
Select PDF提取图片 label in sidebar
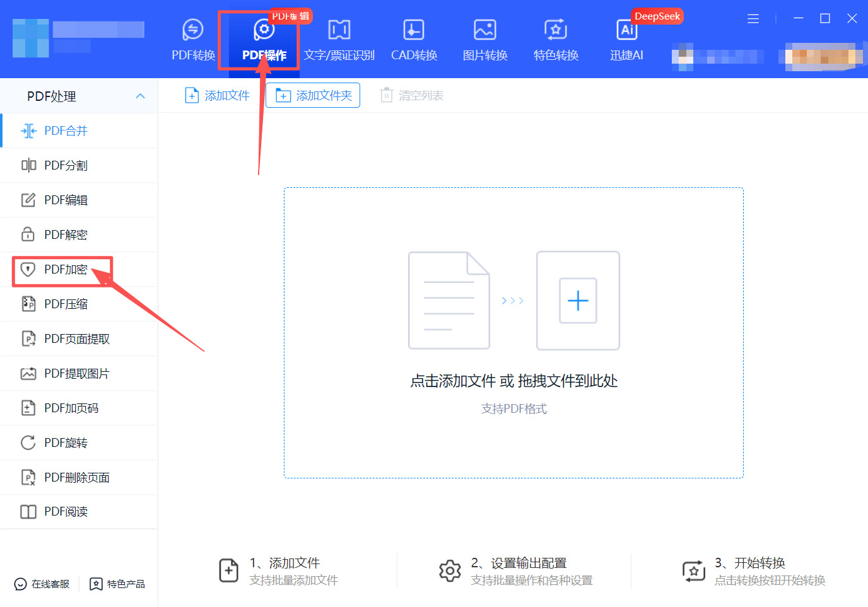pyautogui.click(x=77, y=373)
